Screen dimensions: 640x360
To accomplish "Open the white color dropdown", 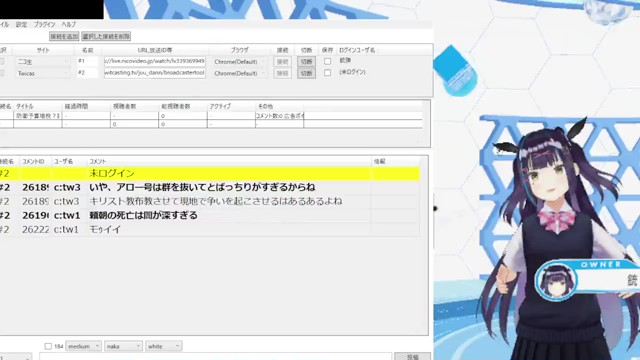I will coord(164,346).
